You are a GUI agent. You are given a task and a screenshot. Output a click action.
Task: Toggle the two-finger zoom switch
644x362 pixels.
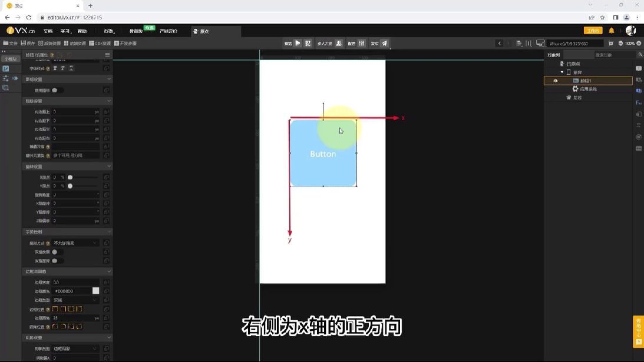[57, 252]
